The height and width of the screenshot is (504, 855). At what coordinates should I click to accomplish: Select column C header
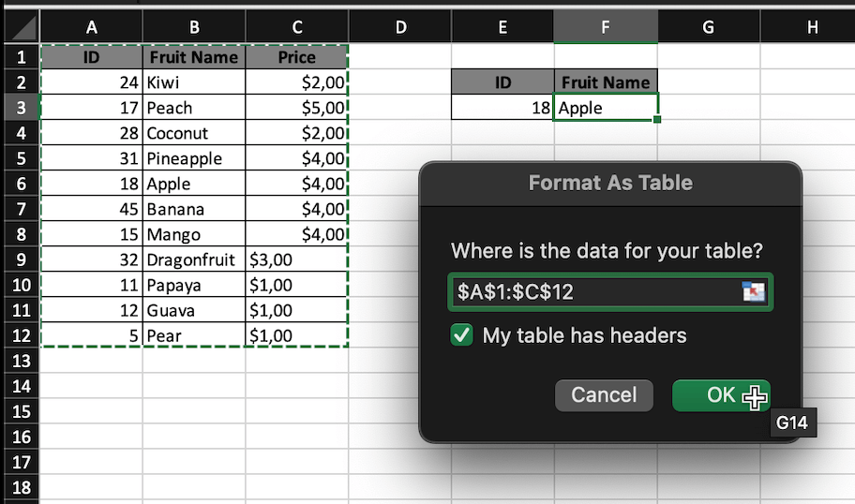(x=296, y=27)
